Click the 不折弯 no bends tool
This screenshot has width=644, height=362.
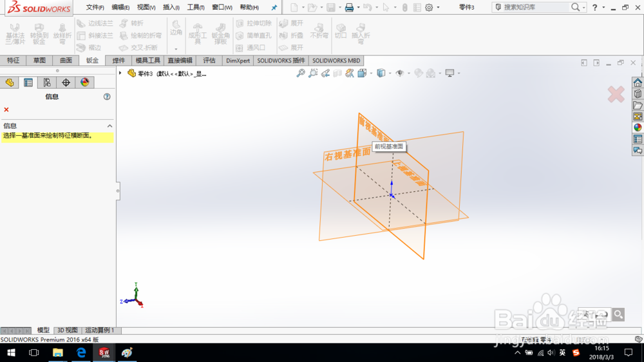[319, 31]
